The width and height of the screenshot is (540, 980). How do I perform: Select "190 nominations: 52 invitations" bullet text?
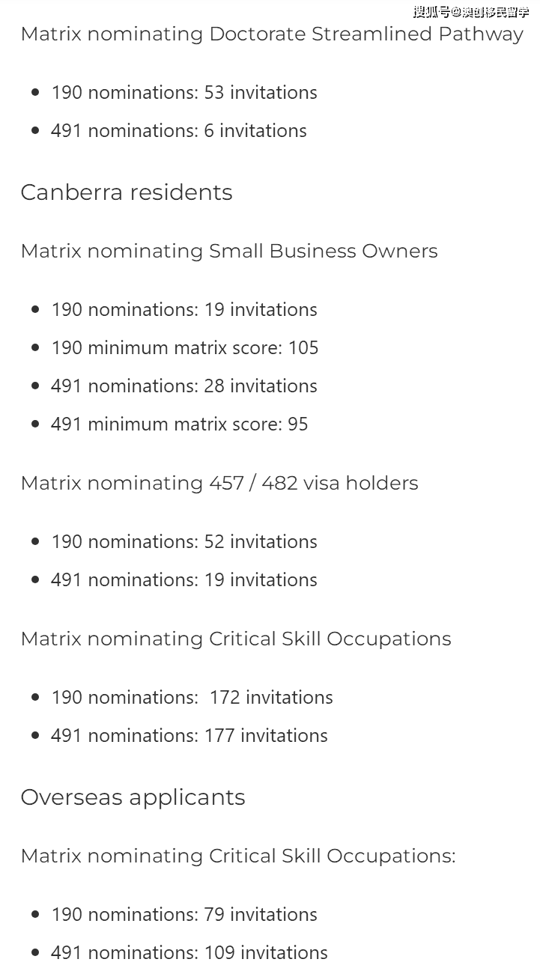(184, 542)
